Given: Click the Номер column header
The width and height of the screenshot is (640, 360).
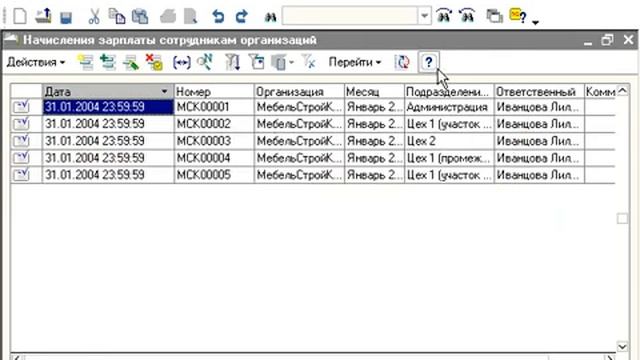Looking at the screenshot, I should [214, 91].
